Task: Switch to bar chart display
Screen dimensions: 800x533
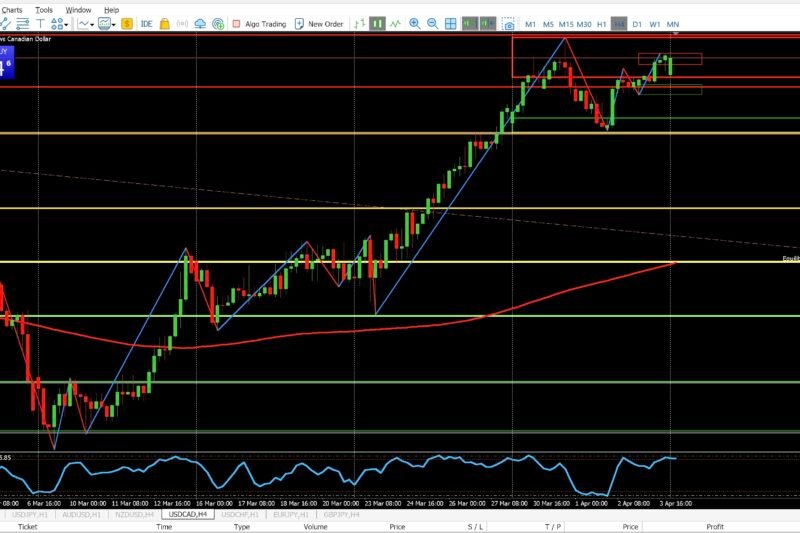Action: click(x=360, y=23)
